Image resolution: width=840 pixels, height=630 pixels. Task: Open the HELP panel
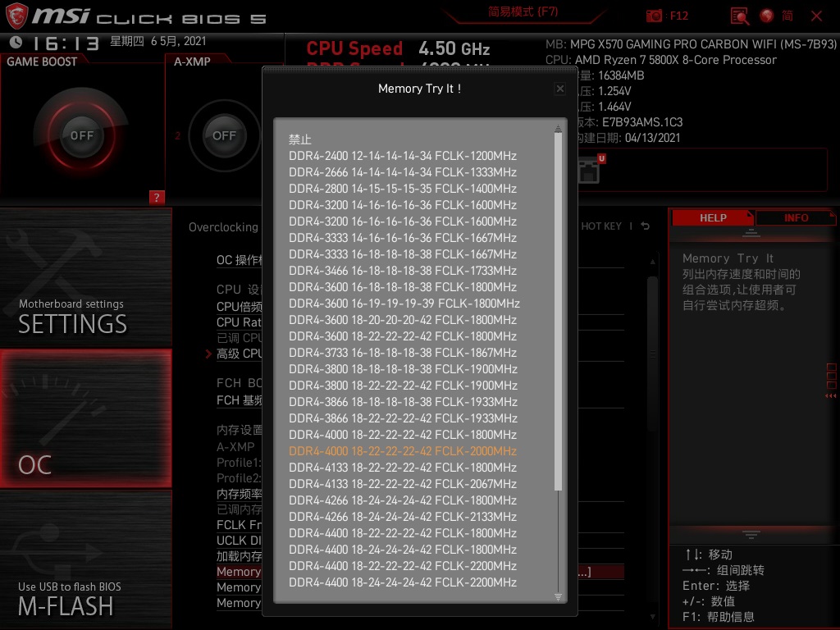[x=712, y=217]
